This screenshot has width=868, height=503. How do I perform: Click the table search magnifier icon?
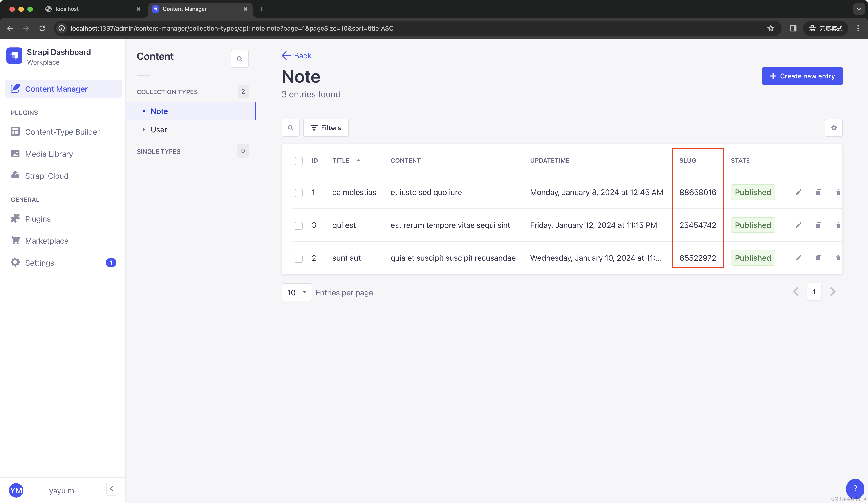click(290, 128)
